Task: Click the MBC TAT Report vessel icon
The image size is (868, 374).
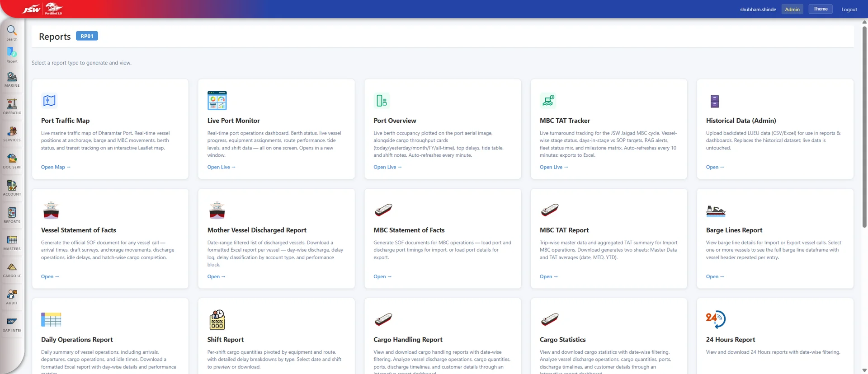Action: [550, 210]
